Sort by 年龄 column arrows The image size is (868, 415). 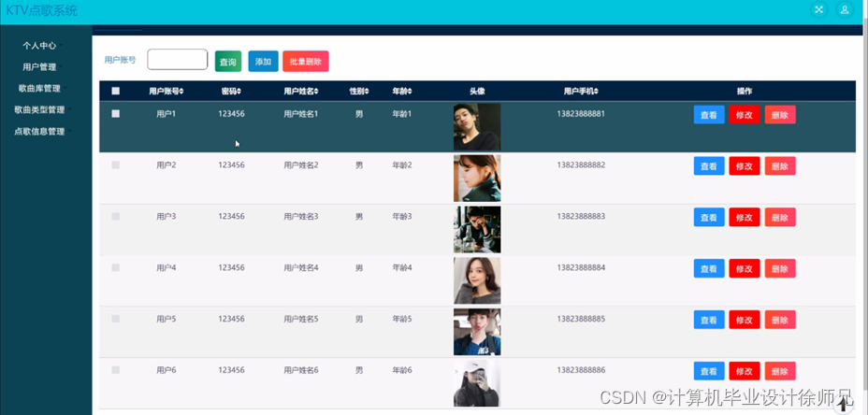(410, 92)
